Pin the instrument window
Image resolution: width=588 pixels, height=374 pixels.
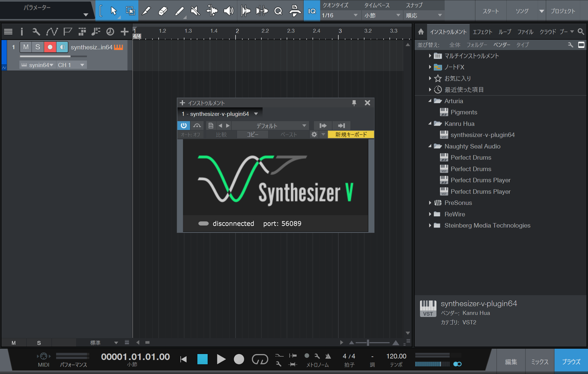click(354, 103)
